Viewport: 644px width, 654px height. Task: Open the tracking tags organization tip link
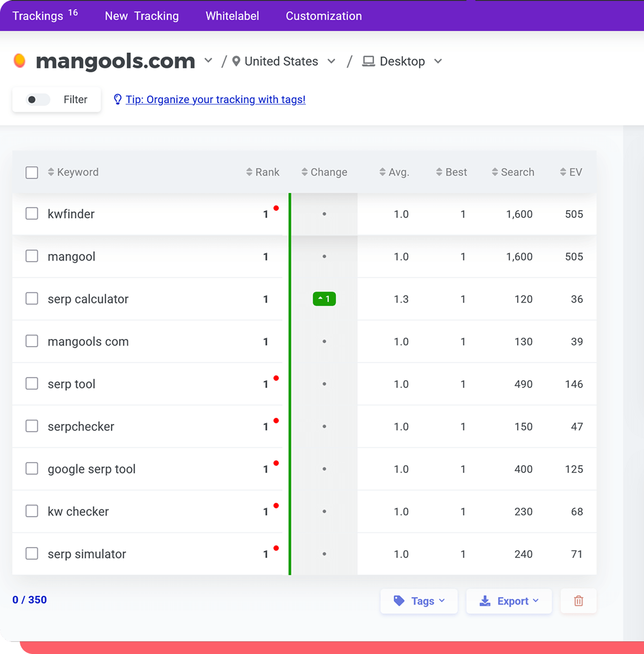pos(215,99)
